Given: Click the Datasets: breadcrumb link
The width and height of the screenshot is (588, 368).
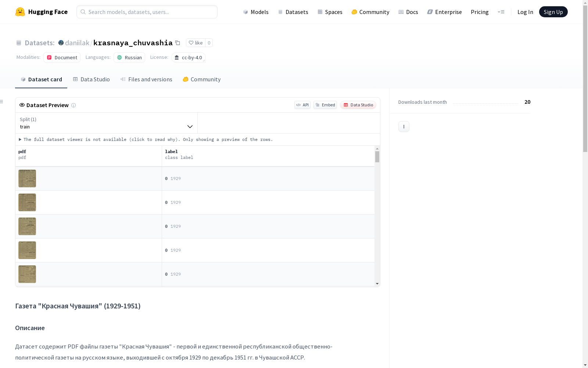Looking at the screenshot, I should point(40,43).
